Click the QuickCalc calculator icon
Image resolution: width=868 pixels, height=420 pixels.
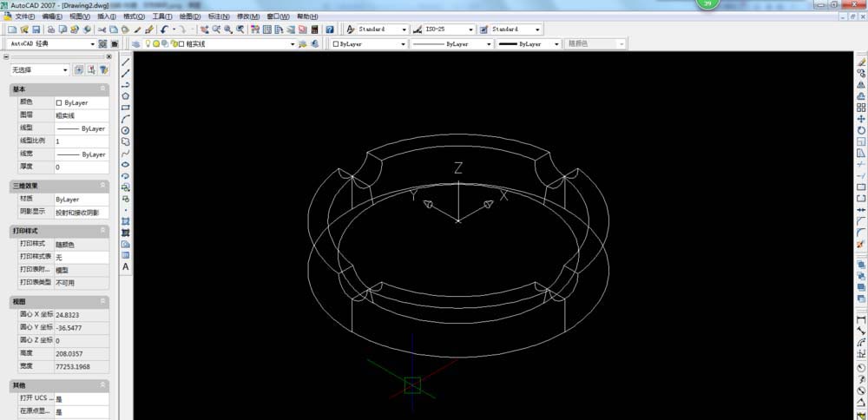[314, 30]
